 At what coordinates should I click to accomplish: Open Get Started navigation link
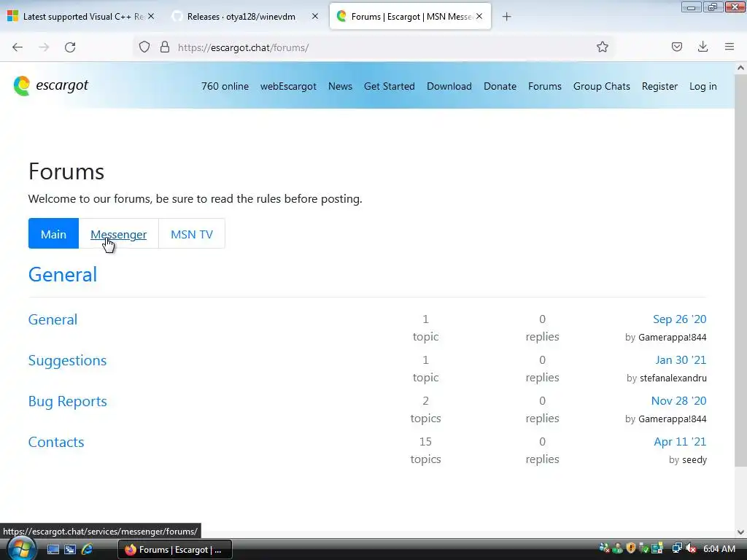(x=390, y=86)
